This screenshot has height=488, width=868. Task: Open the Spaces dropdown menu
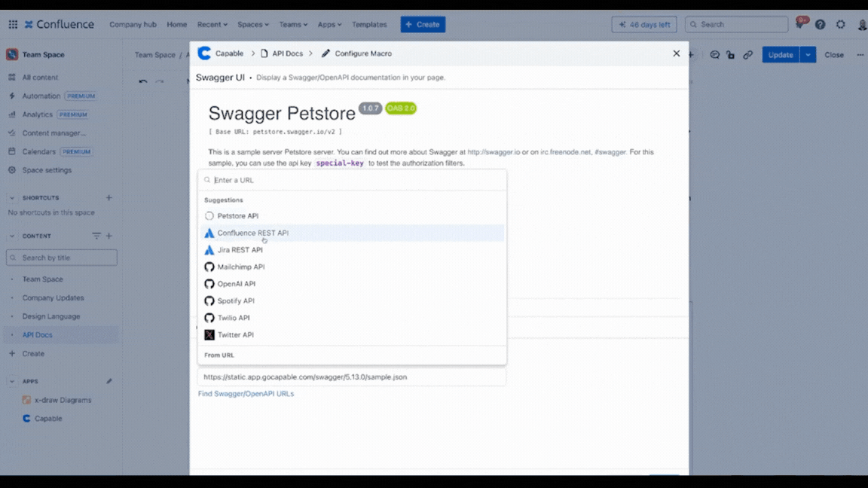coord(252,24)
